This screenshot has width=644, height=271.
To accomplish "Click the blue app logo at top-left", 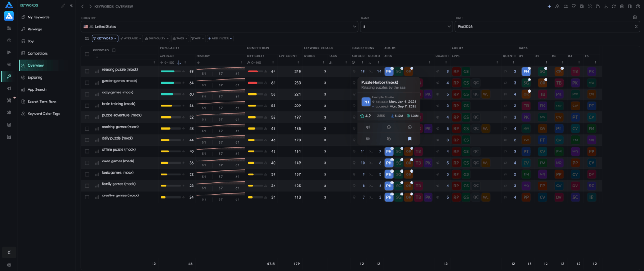I will tap(9, 16).
